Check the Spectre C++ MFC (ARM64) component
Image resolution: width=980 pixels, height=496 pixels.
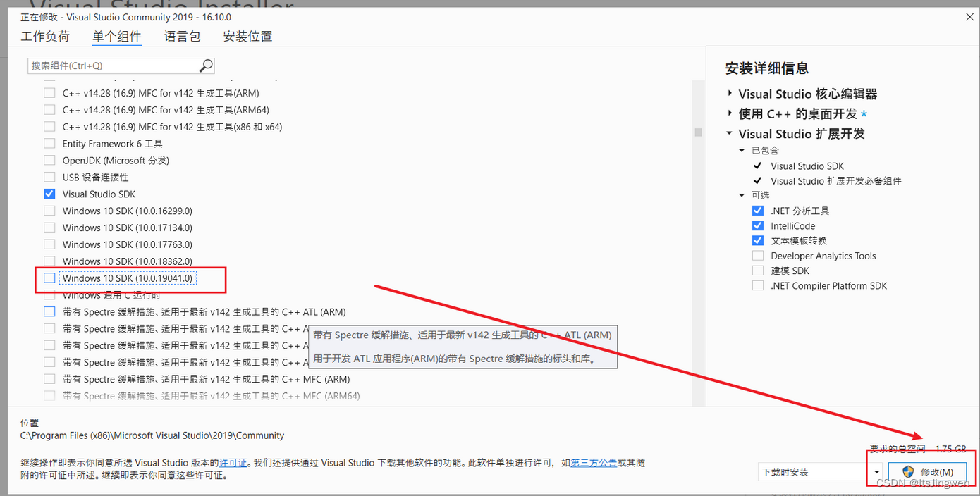(x=49, y=396)
